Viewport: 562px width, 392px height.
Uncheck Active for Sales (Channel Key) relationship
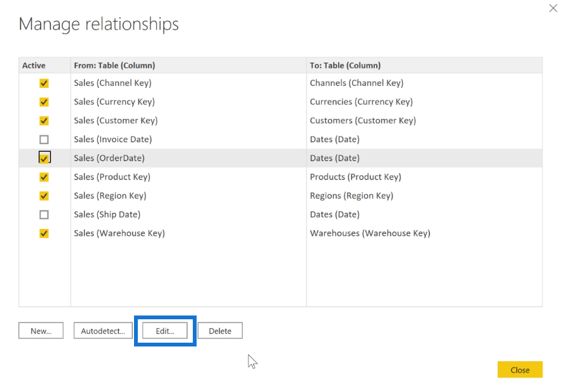pyautogui.click(x=44, y=83)
